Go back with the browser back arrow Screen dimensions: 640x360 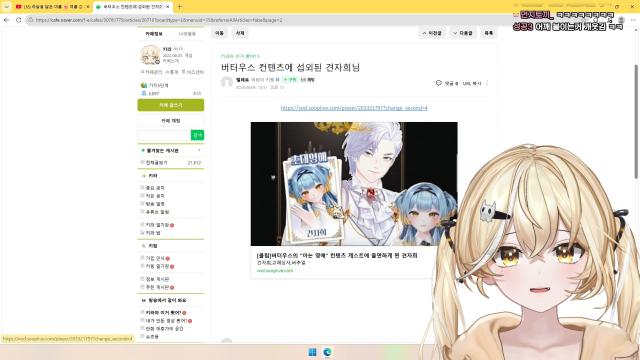coord(7,20)
